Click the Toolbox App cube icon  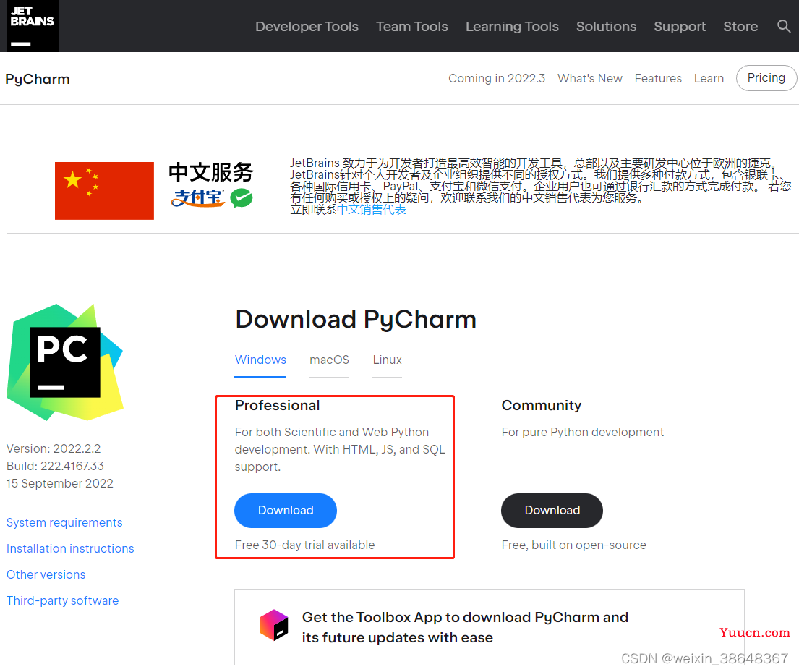click(x=274, y=625)
